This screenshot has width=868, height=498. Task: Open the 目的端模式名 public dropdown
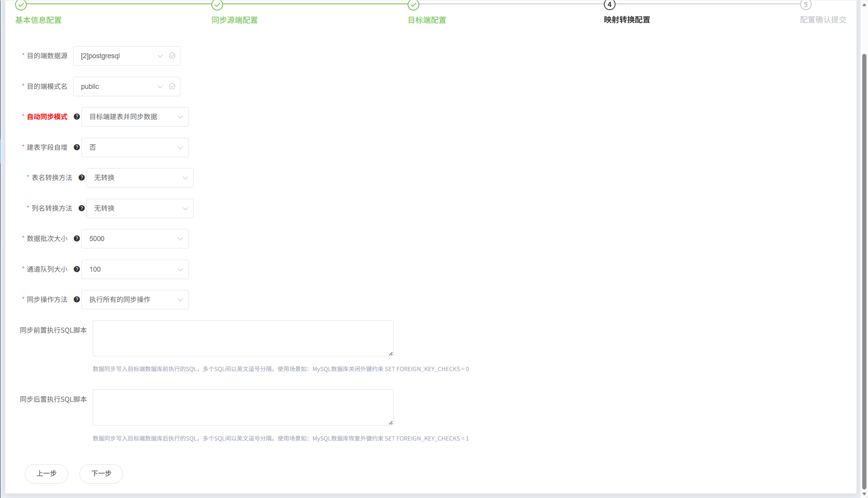pyautogui.click(x=126, y=86)
